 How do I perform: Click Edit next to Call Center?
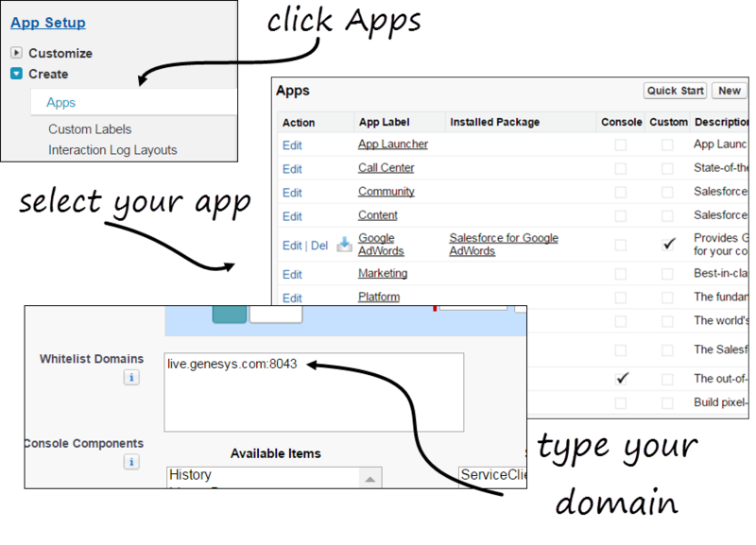(292, 169)
